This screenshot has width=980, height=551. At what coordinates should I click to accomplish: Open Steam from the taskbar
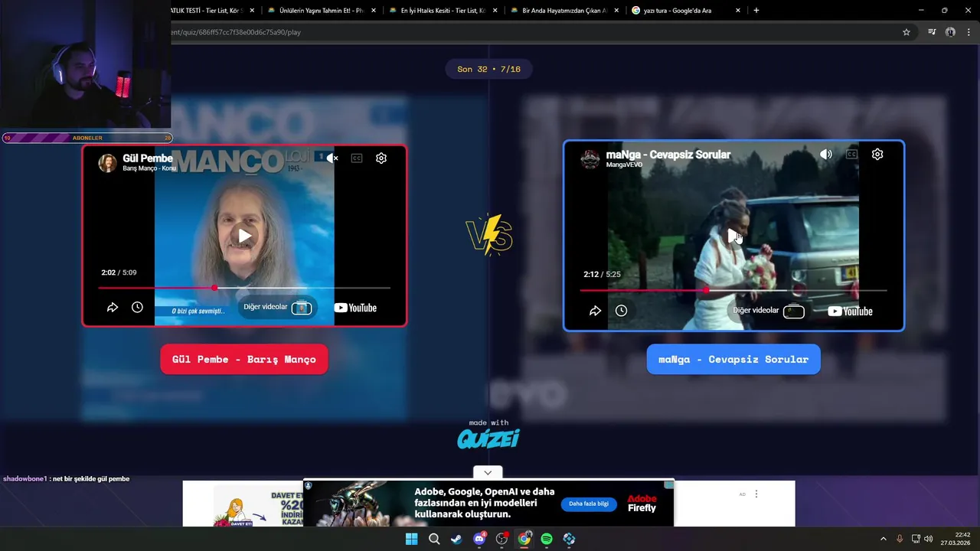point(456,539)
